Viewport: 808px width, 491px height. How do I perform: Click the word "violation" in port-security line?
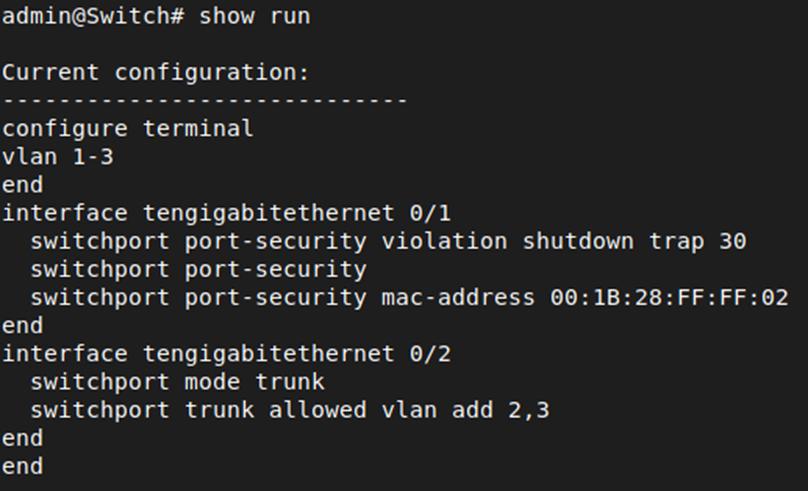coord(445,241)
